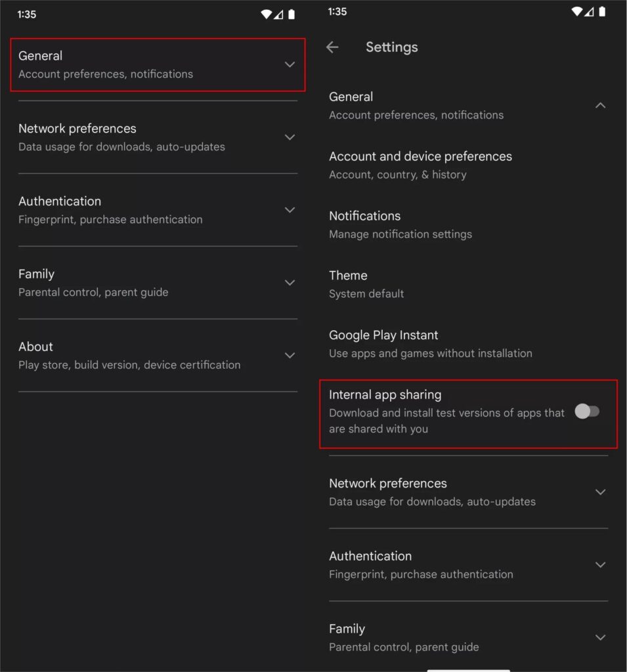Expand the Authentication section chevron
627x672 pixels.
pos(290,209)
